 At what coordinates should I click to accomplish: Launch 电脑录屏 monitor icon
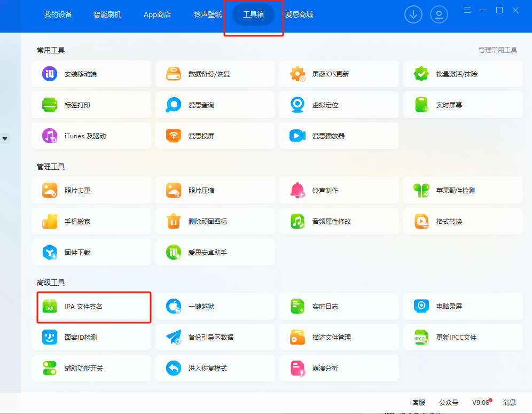point(421,306)
